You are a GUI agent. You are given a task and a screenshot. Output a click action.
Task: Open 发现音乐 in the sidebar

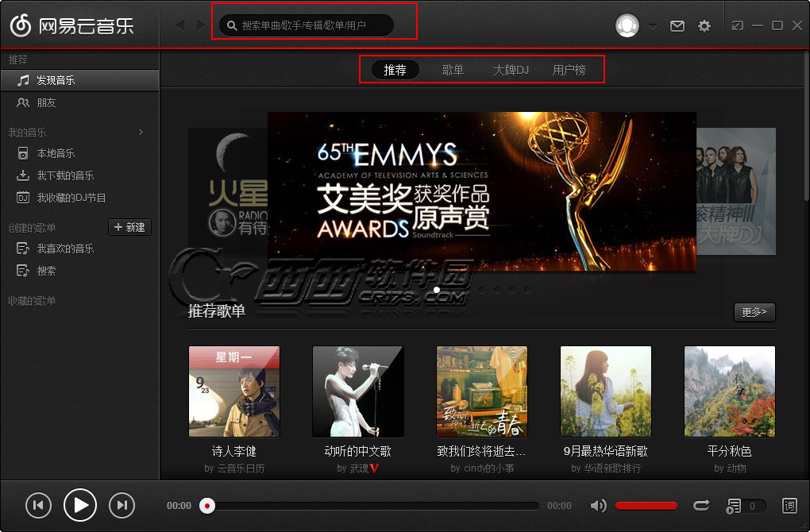coord(79,80)
